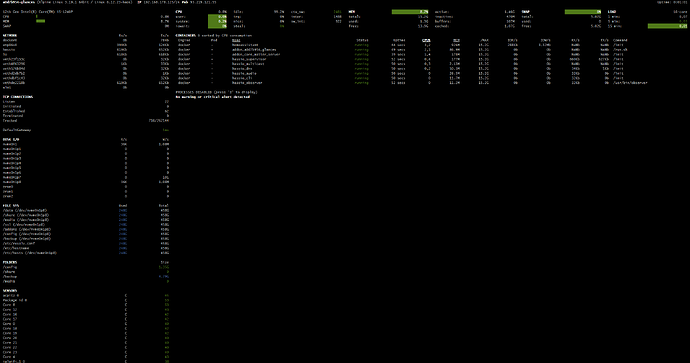Click the 15 min load highlighted bar
690x363 pixels.
(x=668, y=26)
